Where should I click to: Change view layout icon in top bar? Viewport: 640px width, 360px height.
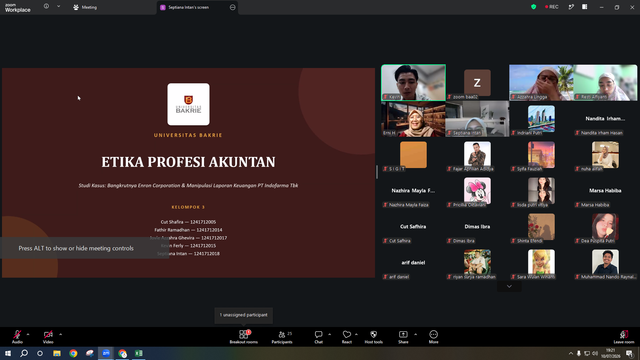point(584,7)
